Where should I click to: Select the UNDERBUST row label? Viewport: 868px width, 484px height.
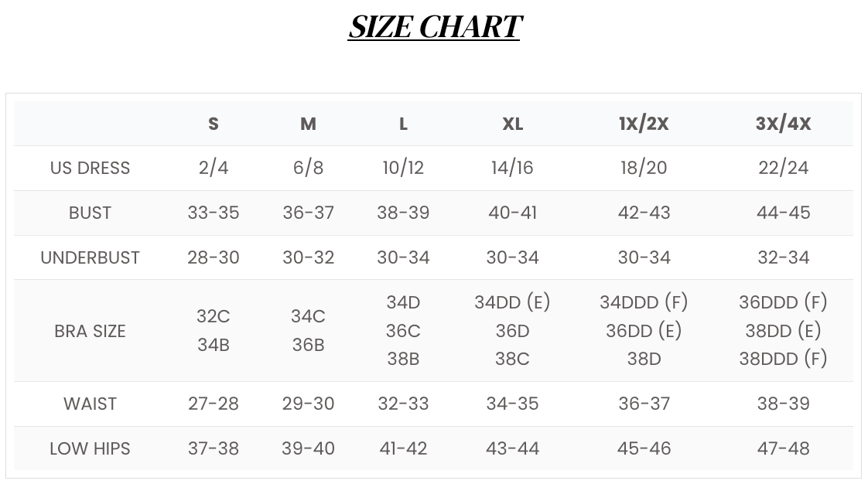(90, 257)
